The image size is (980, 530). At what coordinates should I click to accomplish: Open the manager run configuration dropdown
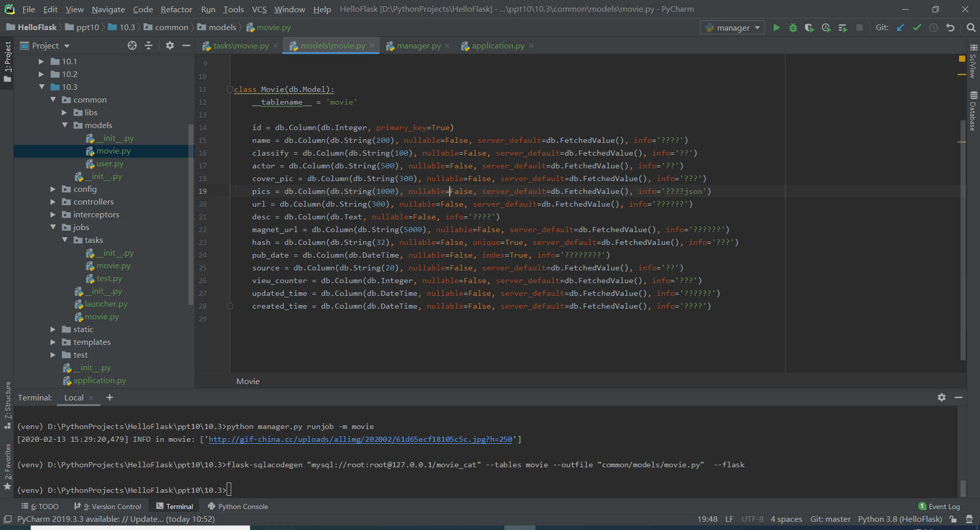point(732,28)
